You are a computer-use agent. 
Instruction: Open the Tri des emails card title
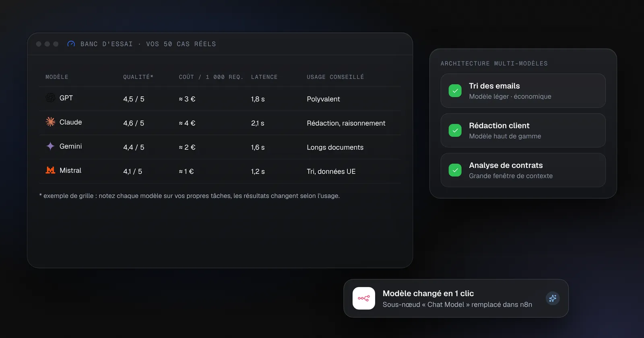[x=494, y=86]
